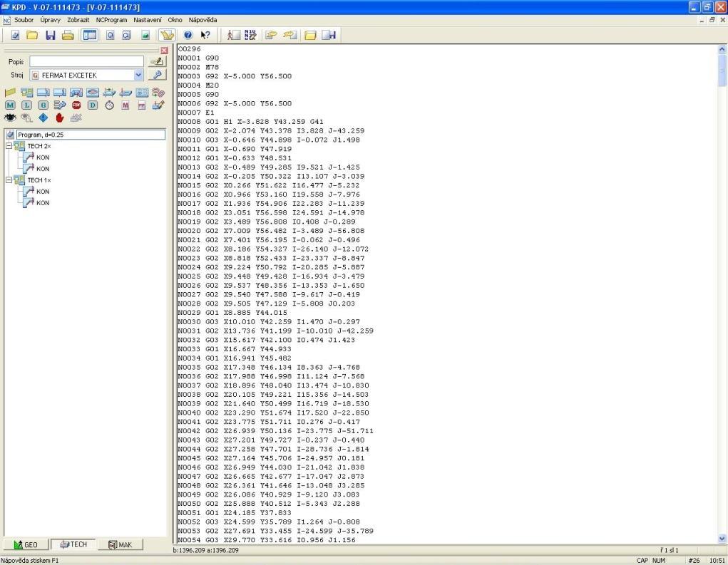Toggle the black eye visibility icon

click(10, 118)
